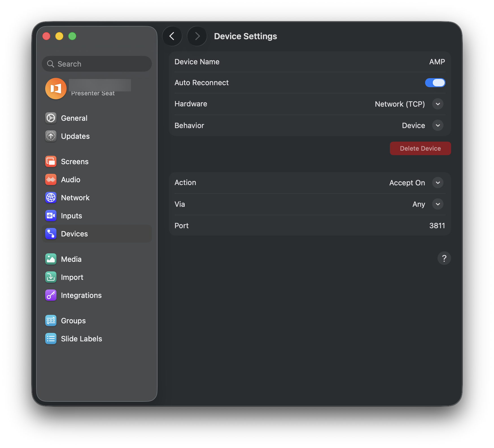Click the Presenter Seat subtitle text
The height and width of the screenshot is (448, 494).
point(93,93)
